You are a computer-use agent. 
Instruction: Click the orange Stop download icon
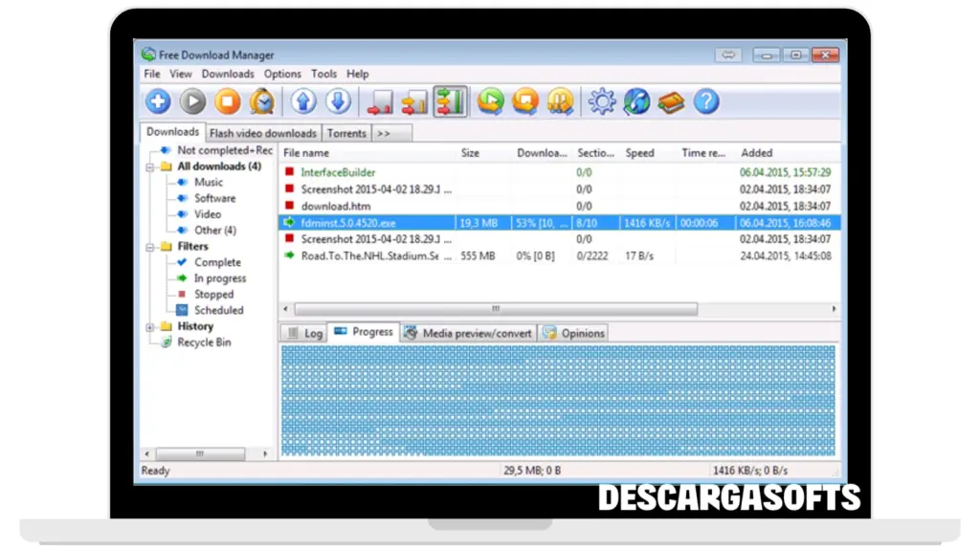(227, 101)
